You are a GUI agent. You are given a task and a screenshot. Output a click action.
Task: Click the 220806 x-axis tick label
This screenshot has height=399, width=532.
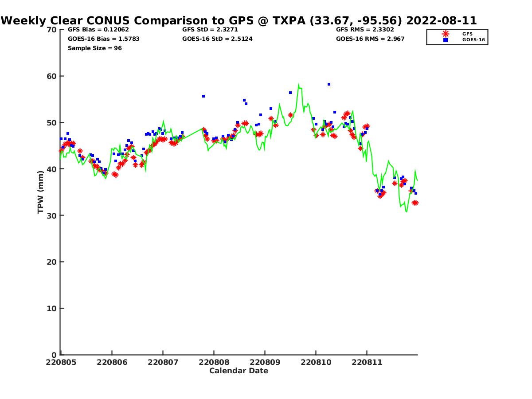(112, 362)
